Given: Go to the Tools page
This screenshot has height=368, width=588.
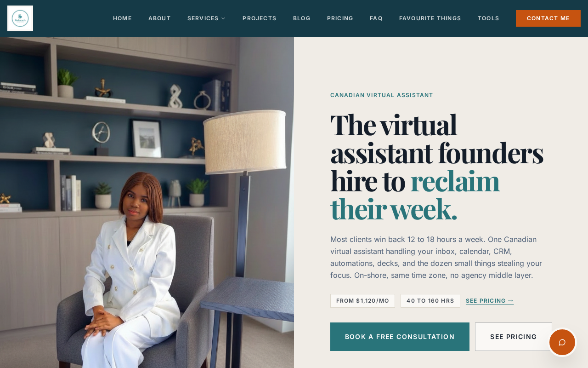Looking at the screenshot, I should pos(488,18).
